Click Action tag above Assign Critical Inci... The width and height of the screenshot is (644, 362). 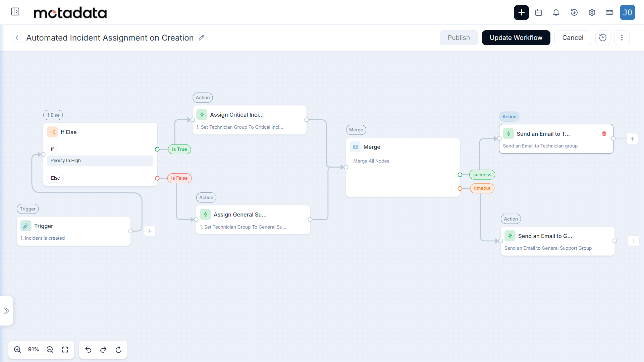tap(203, 98)
